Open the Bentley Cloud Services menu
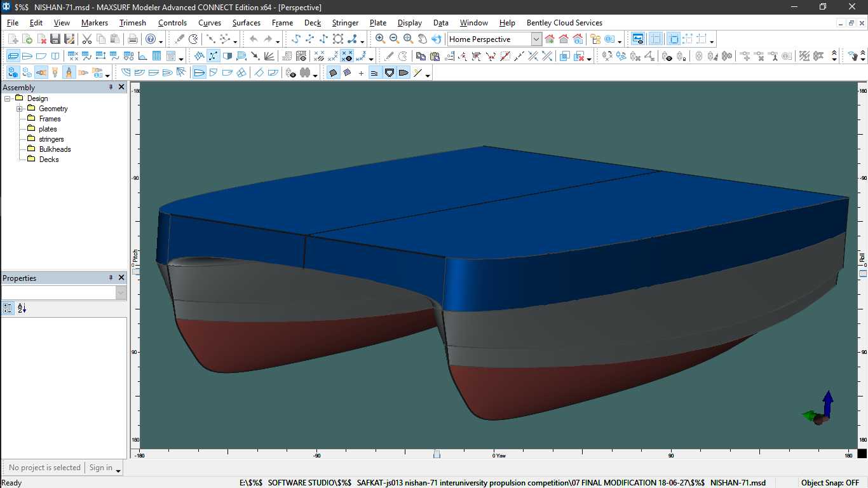This screenshot has height=488, width=868. 564,23
